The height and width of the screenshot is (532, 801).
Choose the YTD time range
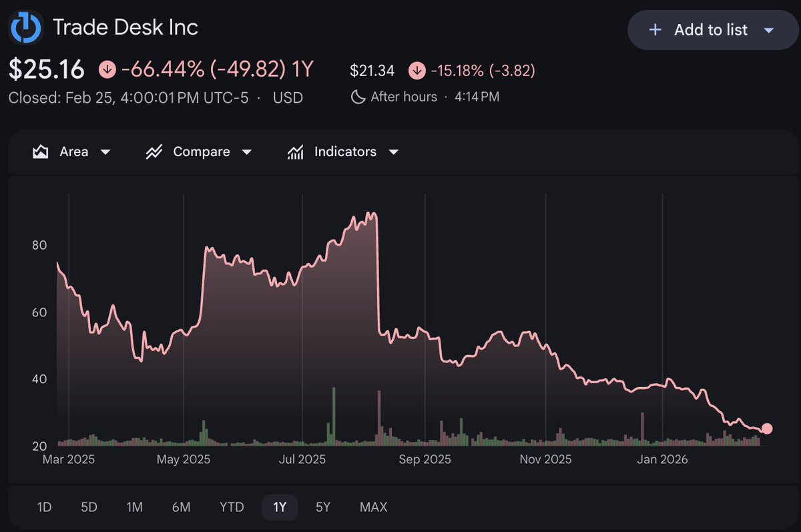pos(232,507)
